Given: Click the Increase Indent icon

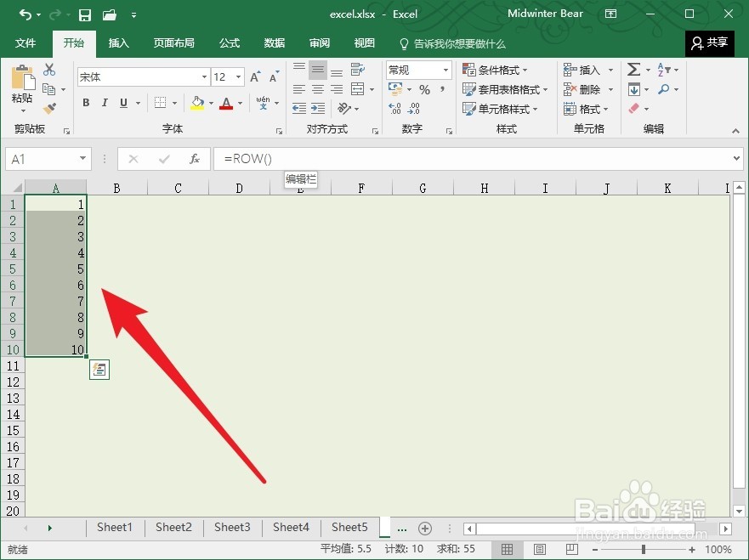Looking at the screenshot, I should [318, 109].
